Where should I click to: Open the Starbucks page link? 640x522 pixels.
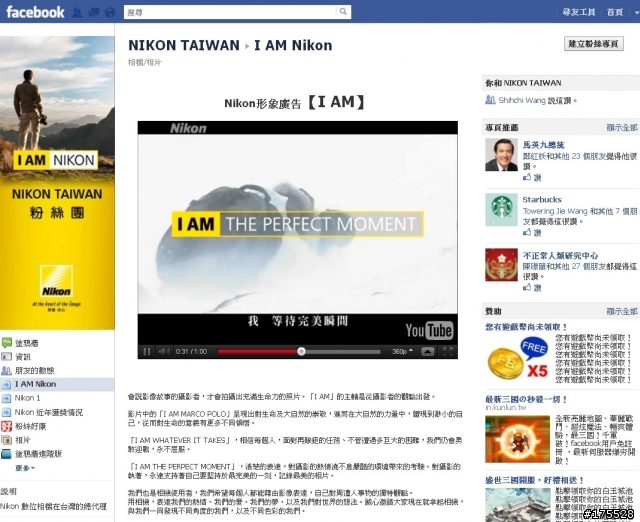click(542, 200)
